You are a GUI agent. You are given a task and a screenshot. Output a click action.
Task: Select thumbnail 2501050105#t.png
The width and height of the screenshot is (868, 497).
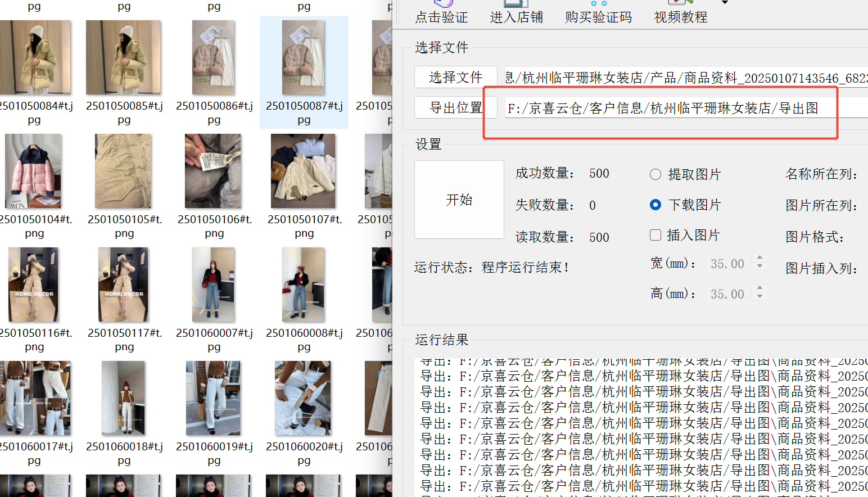pos(124,171)
